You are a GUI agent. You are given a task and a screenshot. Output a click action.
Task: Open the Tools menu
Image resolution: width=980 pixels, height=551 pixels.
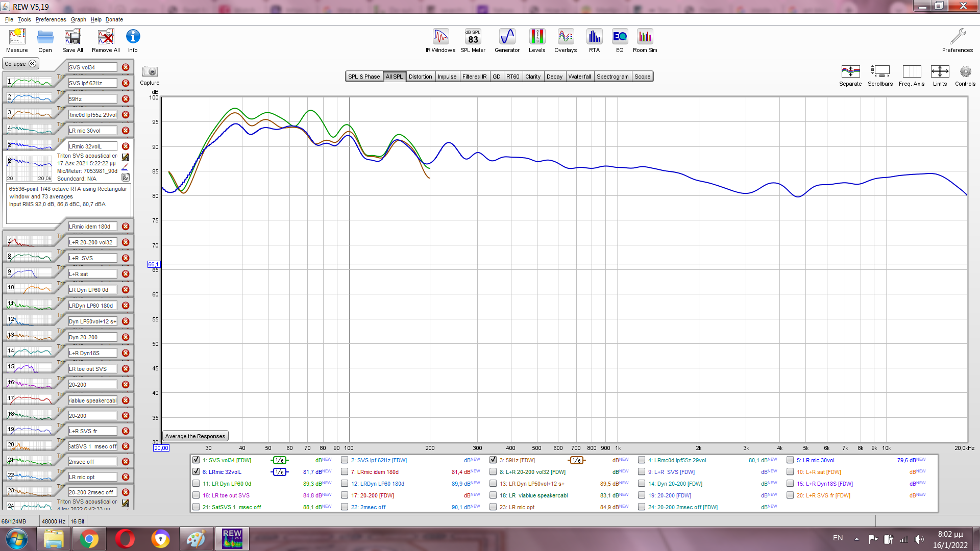pyautogui.click(x=24, y=19)
